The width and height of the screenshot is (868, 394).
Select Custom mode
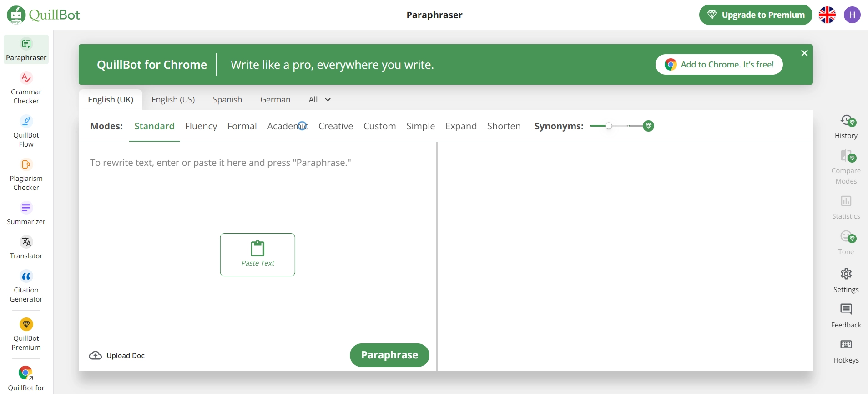379,126
